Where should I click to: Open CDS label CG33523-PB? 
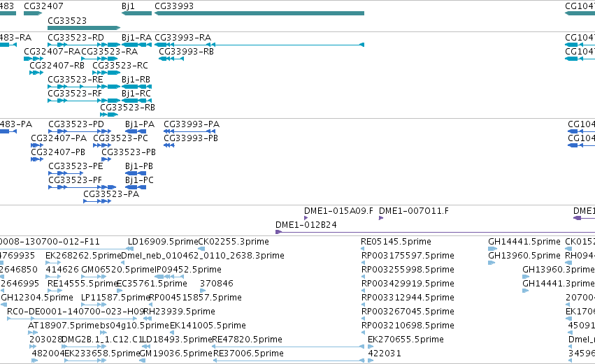coord(129,152)
